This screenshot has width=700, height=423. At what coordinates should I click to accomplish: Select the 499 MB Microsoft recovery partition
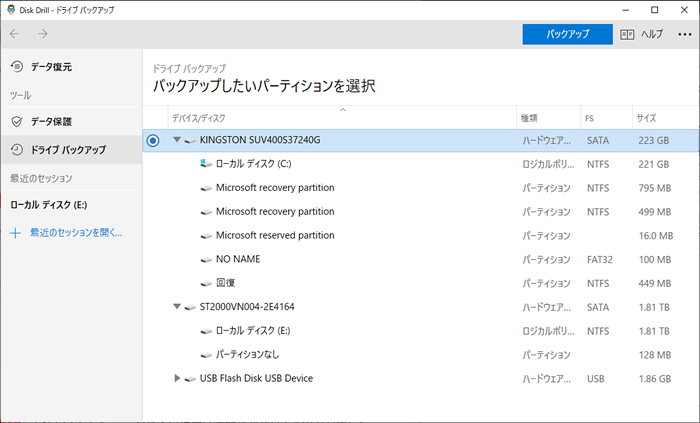(x=421, y=212)
